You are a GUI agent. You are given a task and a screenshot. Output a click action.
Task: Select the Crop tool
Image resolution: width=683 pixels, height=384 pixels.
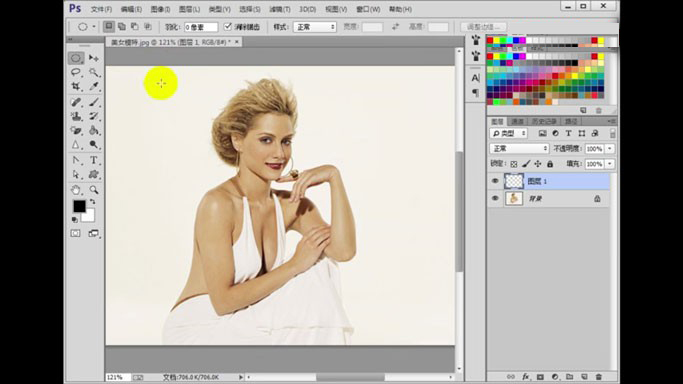click(76, 86)
